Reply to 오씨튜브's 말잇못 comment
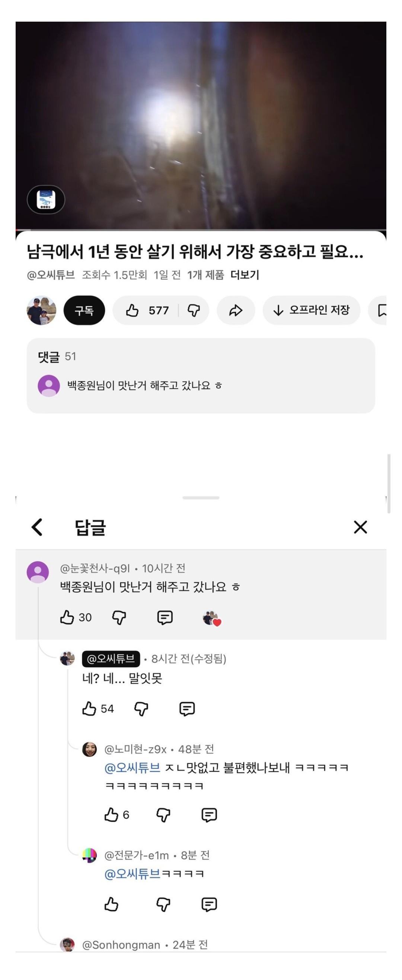 [187, 708]
